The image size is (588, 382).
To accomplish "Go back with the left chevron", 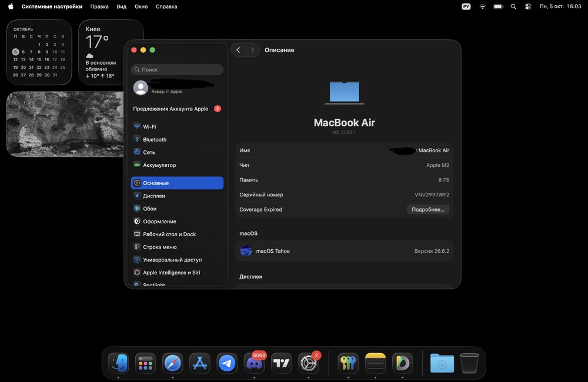I will coord(239,50).
